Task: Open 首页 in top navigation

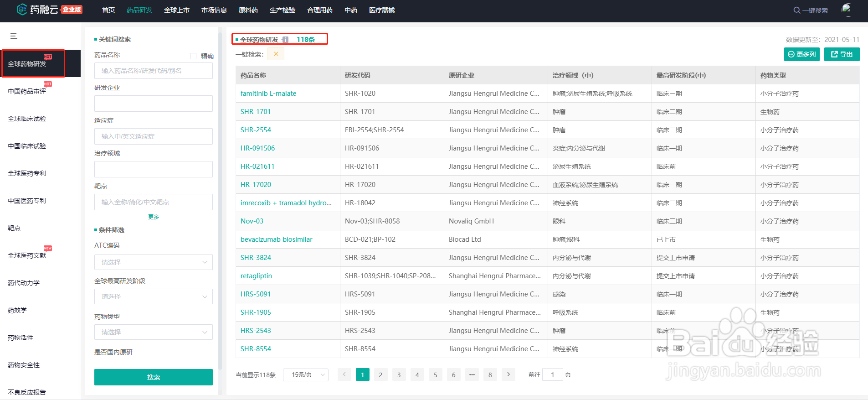Action: [108, 10]
